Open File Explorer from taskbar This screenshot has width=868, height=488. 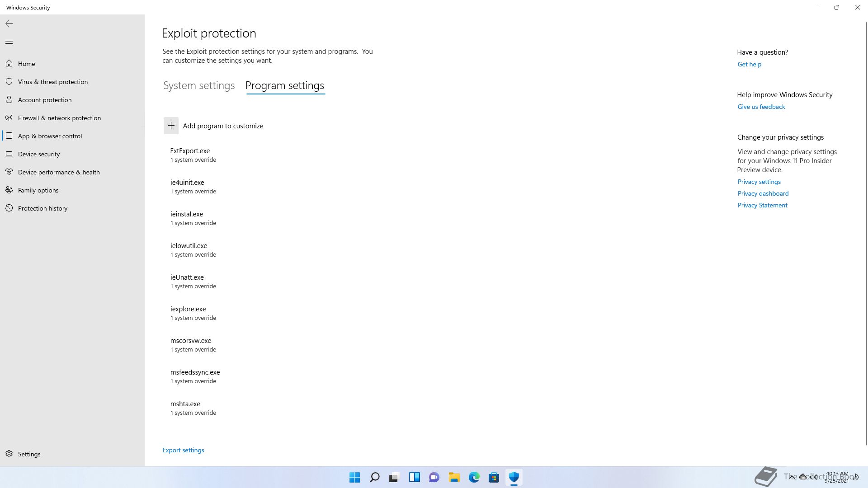point(454,477)
